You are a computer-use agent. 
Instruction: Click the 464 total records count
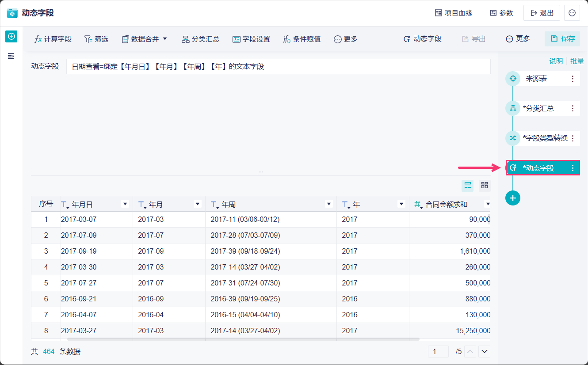49,352
